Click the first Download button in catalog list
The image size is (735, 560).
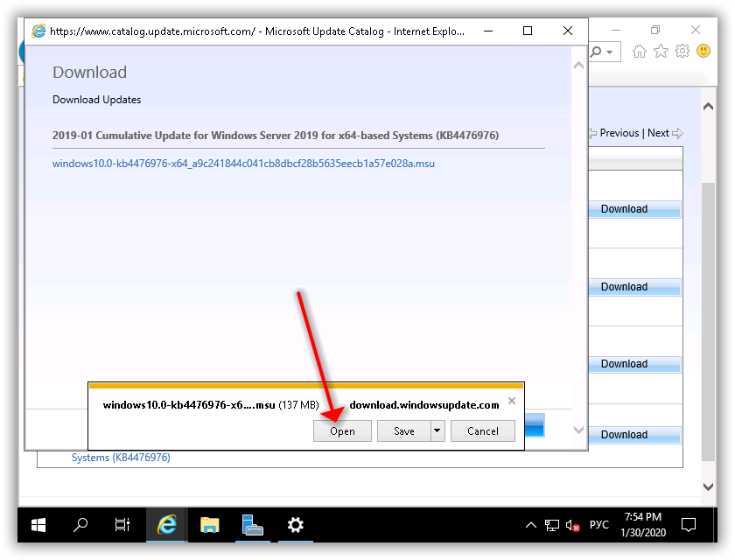tap(634, 209)
